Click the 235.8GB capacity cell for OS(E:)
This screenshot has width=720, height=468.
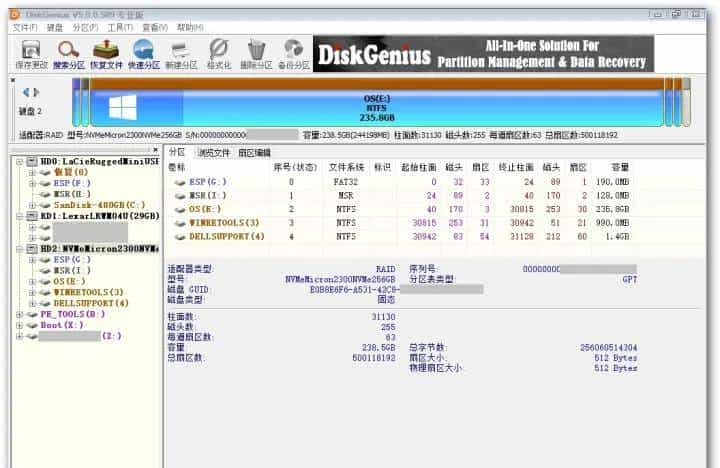612,209
